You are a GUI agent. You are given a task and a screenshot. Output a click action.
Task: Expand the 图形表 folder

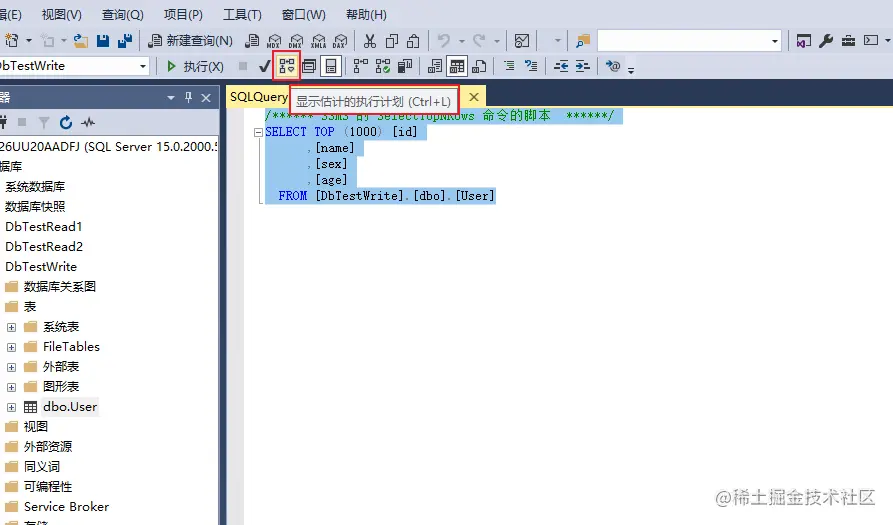(11, 387)
